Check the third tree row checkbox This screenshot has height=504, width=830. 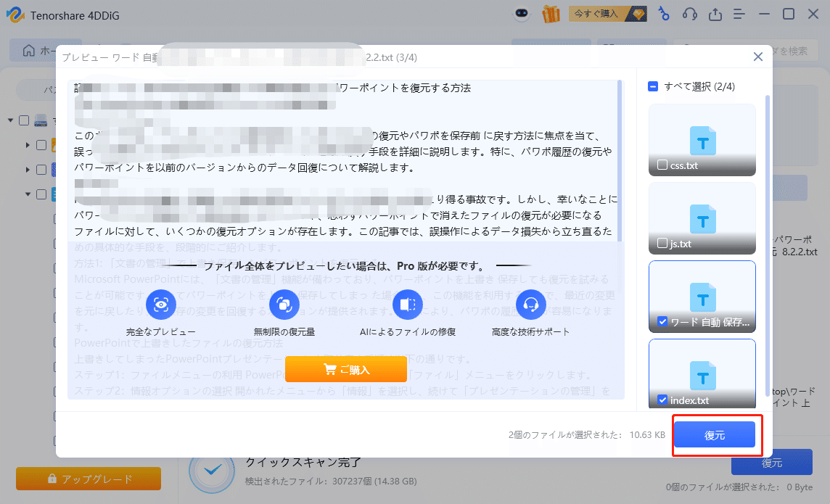click(x=41, y=170)
